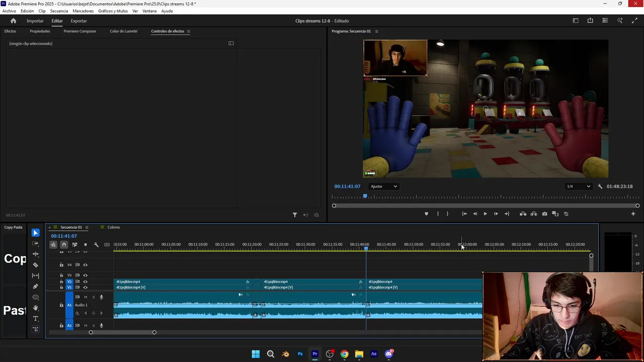Image resolution: width=644 pixels, height=362 pixels.
Task: Select the Type tool
Action: point(35,319)
